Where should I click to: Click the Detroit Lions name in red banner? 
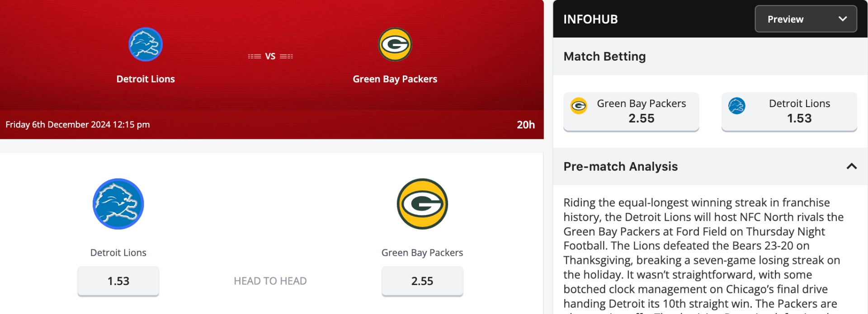click(146, 79)
